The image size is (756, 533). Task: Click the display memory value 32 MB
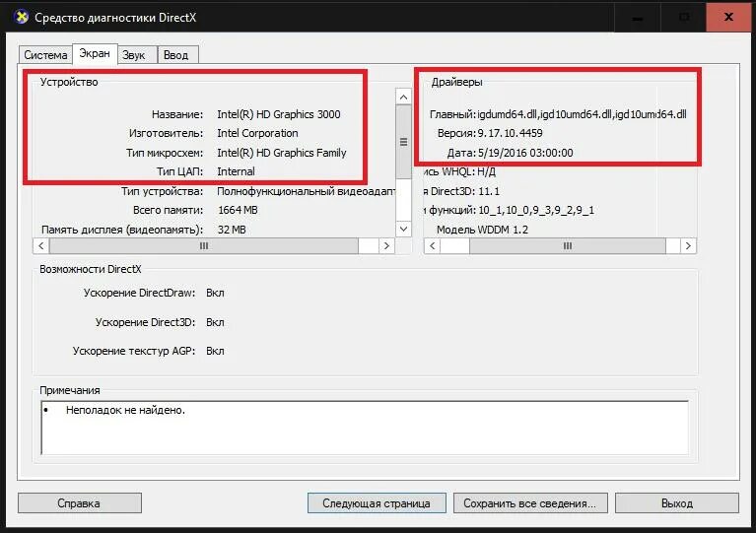[x=232, y=230]
